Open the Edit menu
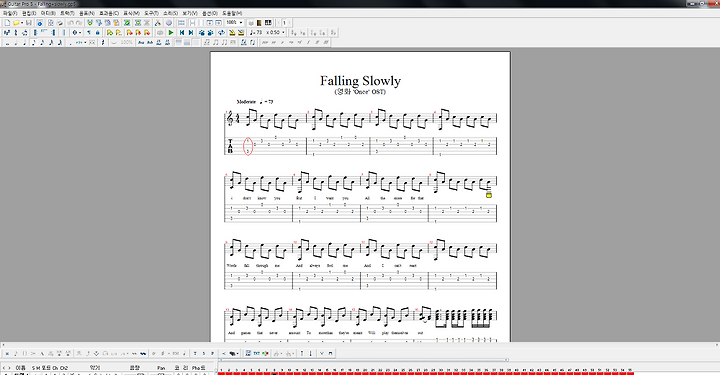720x375 pixels. coord(29,13)
